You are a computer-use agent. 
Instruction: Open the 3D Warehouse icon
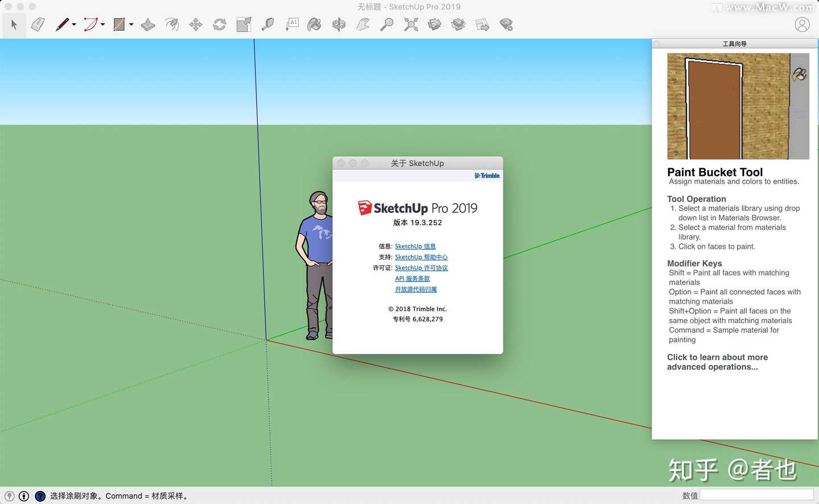point(435,24)
